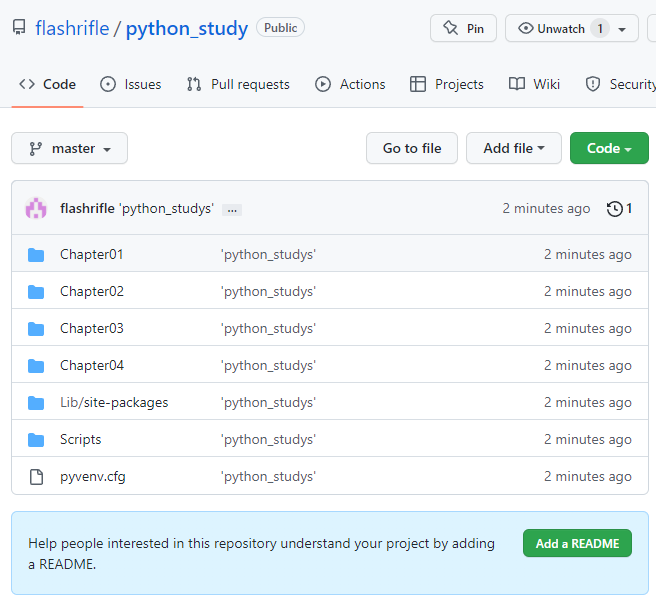Expand commit details with the ellipsis button
The image size is (656, 612).
click(x=232, y=210)
